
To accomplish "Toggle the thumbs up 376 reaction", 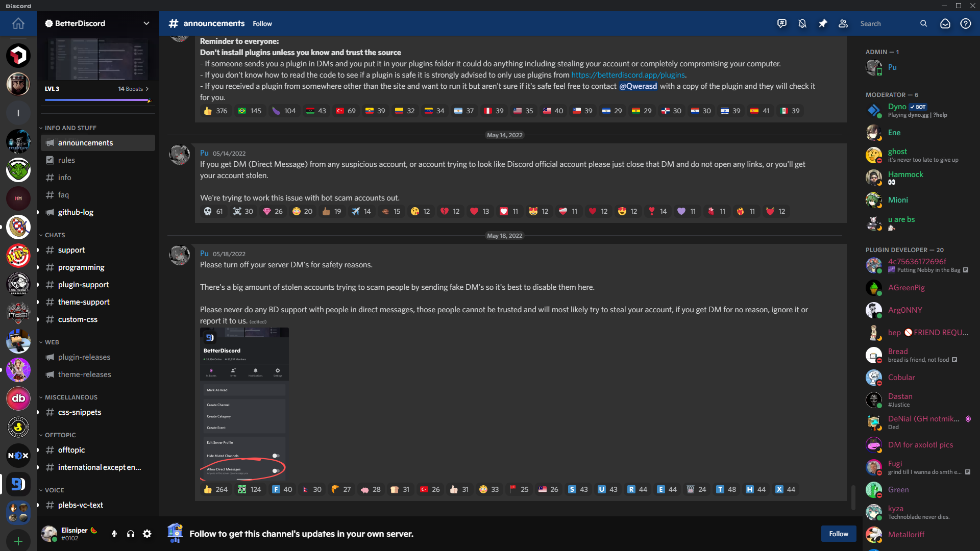I will [215, 111].
